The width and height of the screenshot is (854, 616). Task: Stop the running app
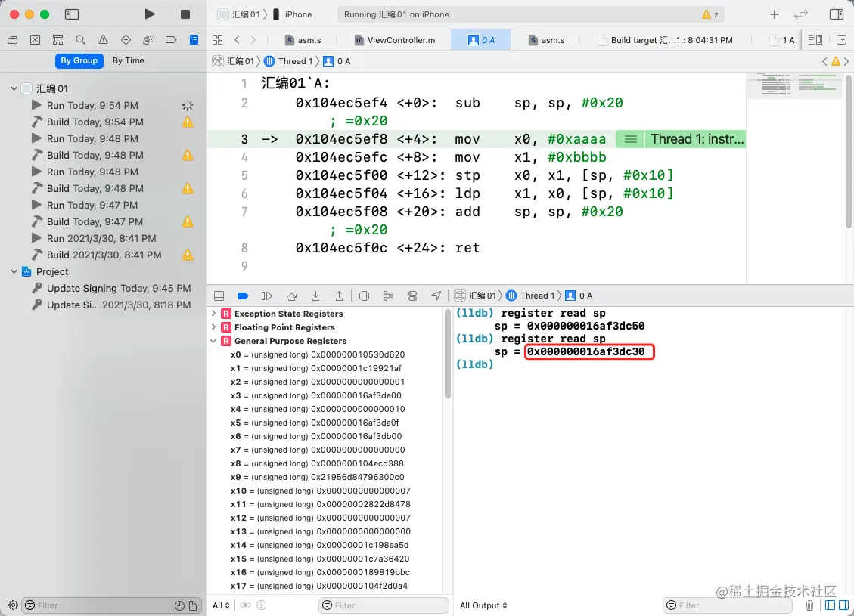tap(185, 14)
